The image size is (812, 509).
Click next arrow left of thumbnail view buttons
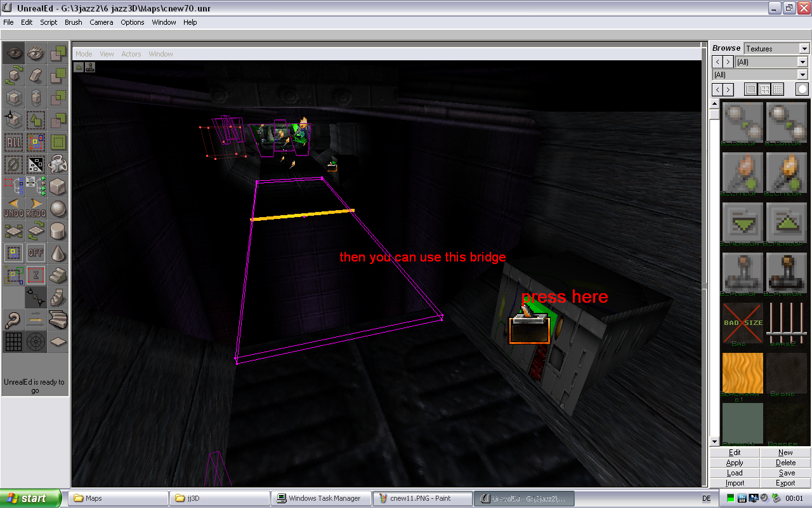728,89
